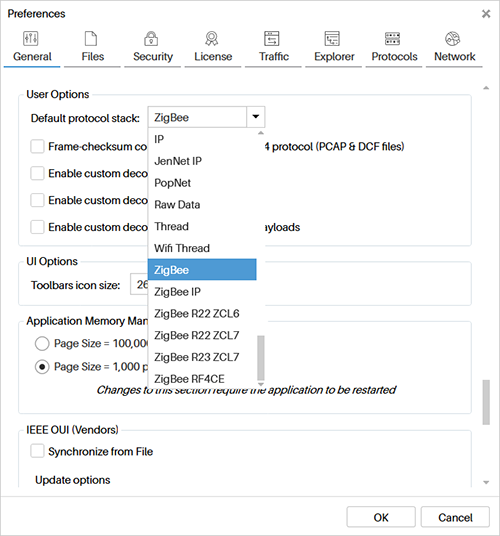Click the OK button

381,517
